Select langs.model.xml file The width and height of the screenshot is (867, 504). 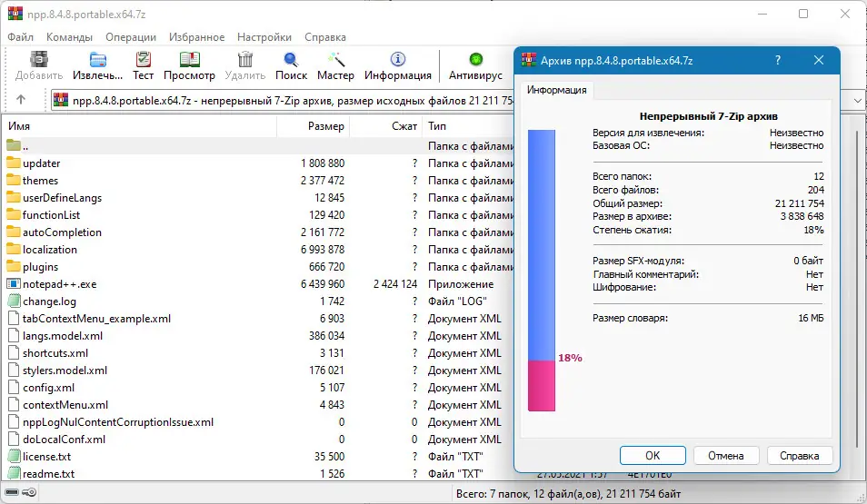tap(258, 335)
